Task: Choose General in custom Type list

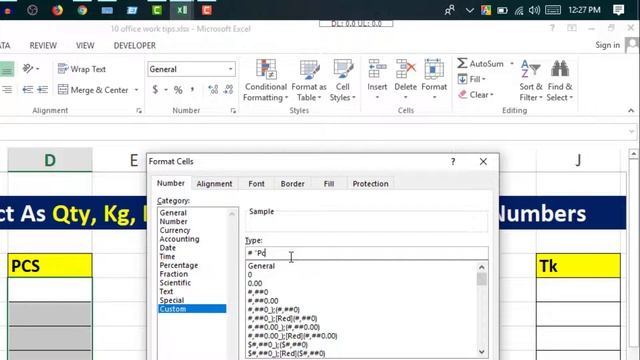Action: 261,266
